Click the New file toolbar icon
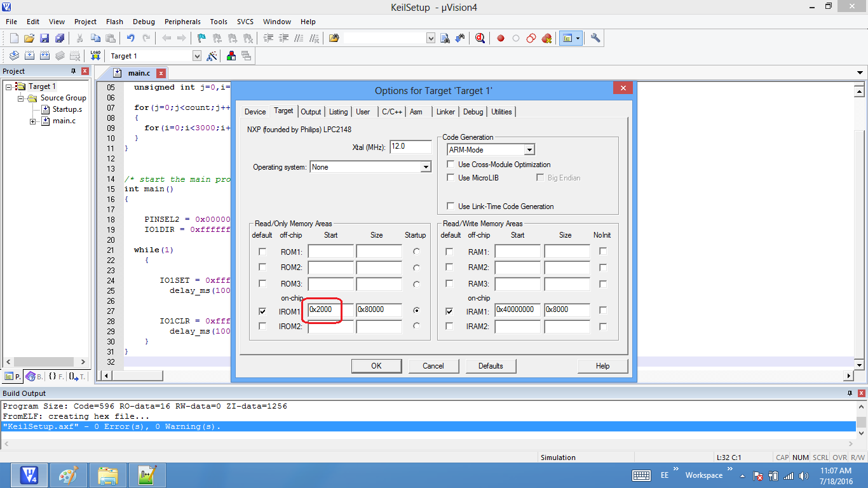Screen dimensions: 868x488 14,38
